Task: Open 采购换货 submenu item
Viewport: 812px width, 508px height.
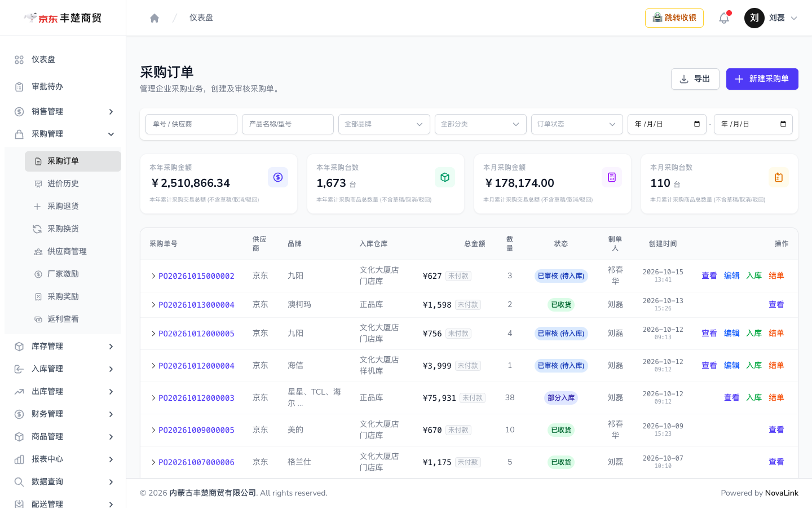Action: pos(73,229)
